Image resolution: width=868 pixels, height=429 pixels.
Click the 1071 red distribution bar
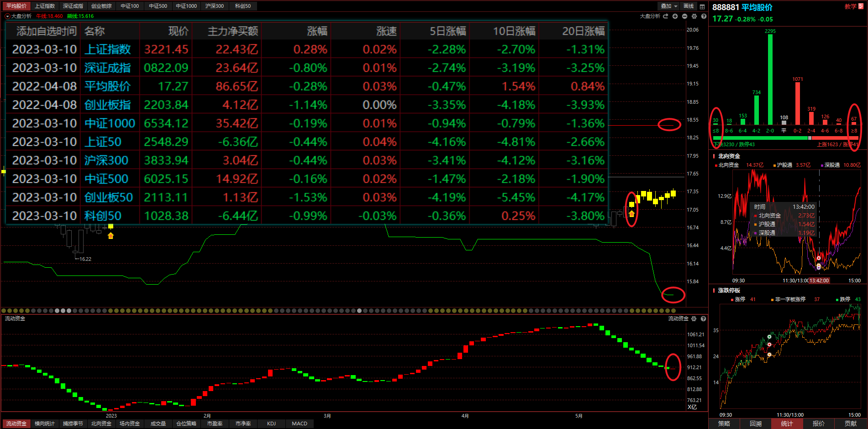click(798, 103)
